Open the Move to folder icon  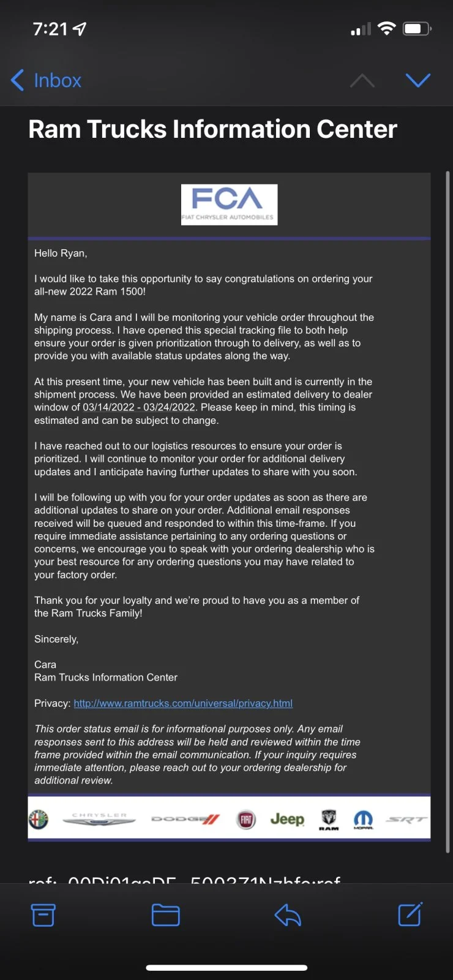(x=165, y=915)
